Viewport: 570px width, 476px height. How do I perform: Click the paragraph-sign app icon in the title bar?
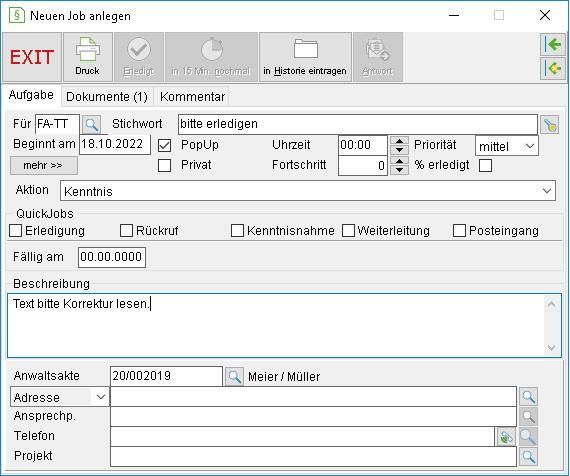click(17, 15)
